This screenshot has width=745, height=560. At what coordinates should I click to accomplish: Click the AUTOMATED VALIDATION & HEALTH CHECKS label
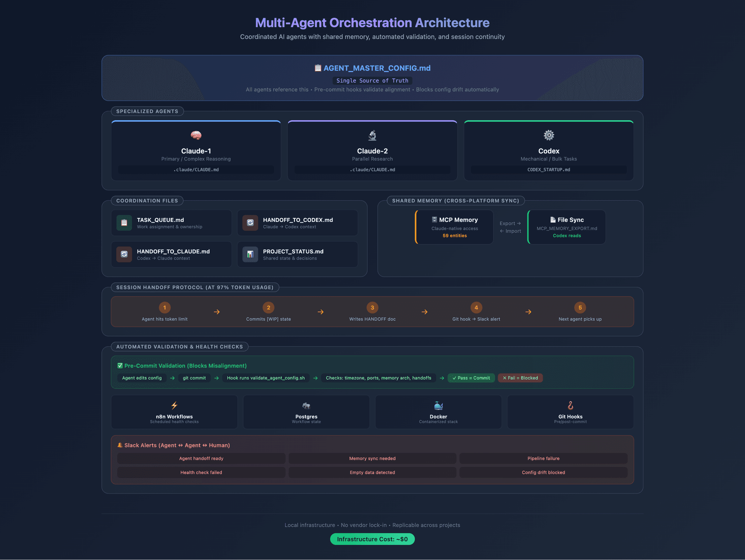tap(180, 347)
